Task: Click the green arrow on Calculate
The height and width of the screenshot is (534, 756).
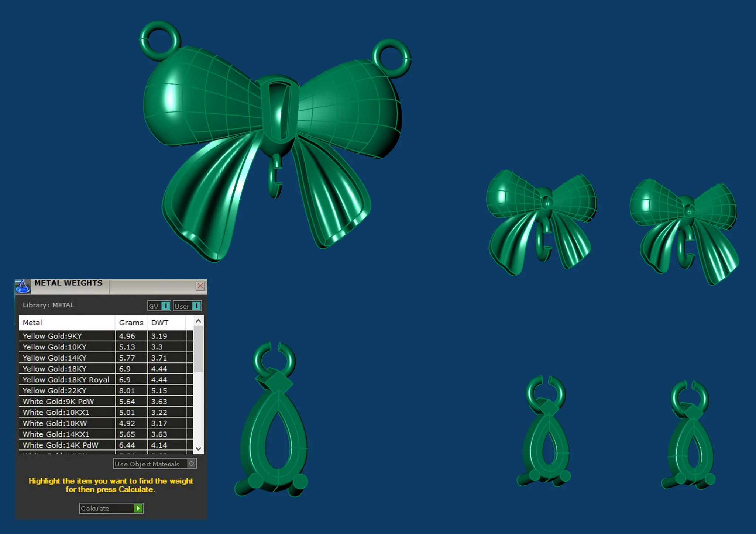Action: point(138,508)
